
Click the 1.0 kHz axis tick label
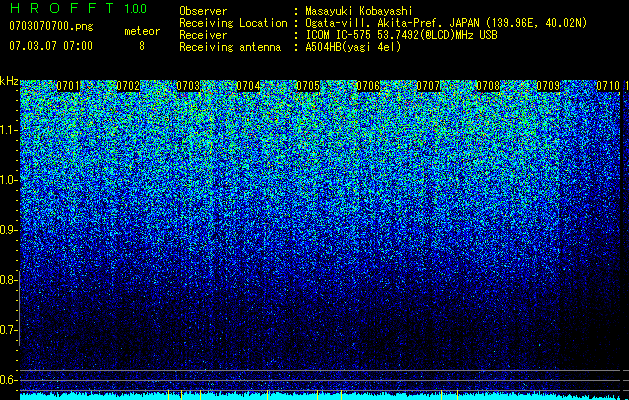tap(9, 180)
